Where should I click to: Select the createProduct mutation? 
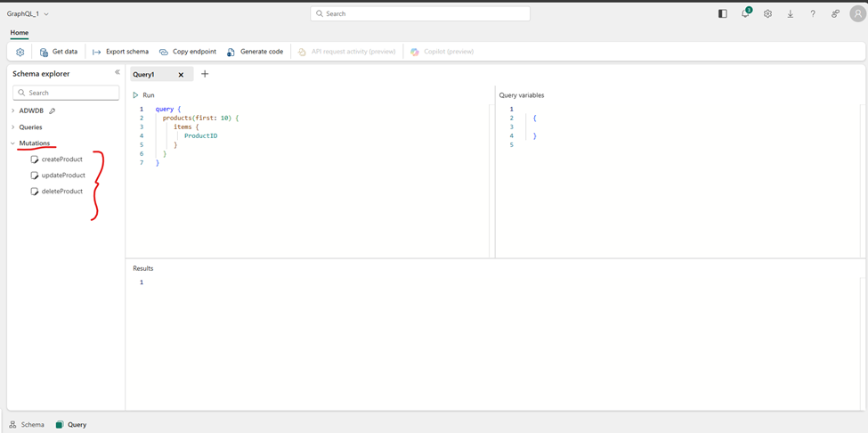click(x=61, y=159)
